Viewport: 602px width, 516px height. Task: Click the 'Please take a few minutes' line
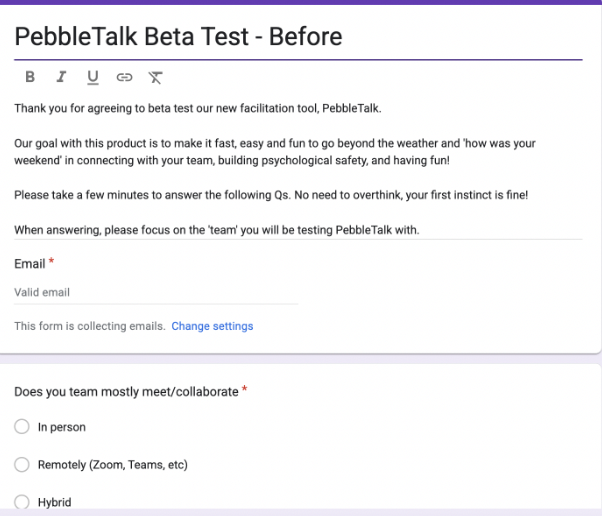click(271, 195)
